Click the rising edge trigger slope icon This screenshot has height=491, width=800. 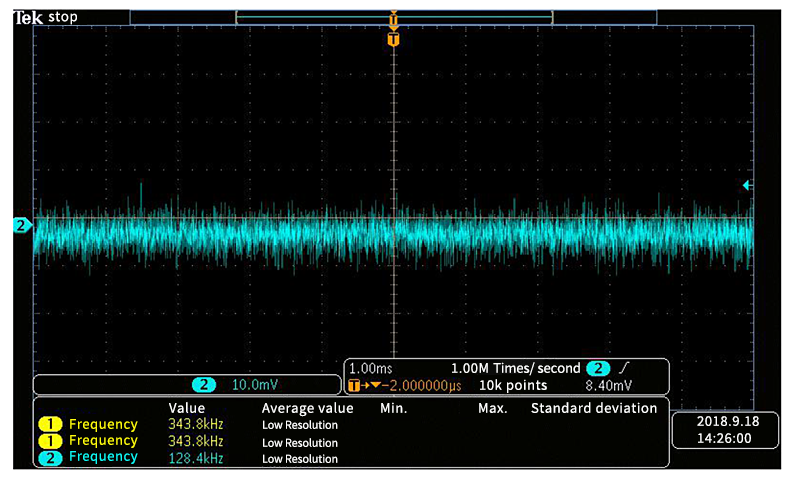point(623,368)
